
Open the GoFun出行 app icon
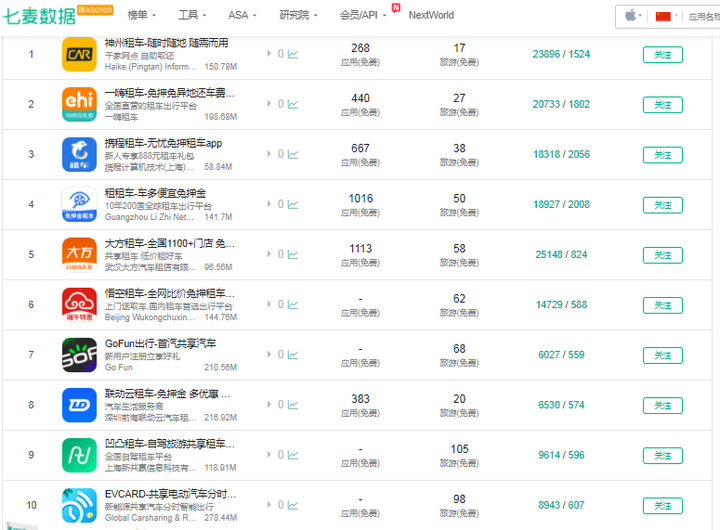[79, 355]
